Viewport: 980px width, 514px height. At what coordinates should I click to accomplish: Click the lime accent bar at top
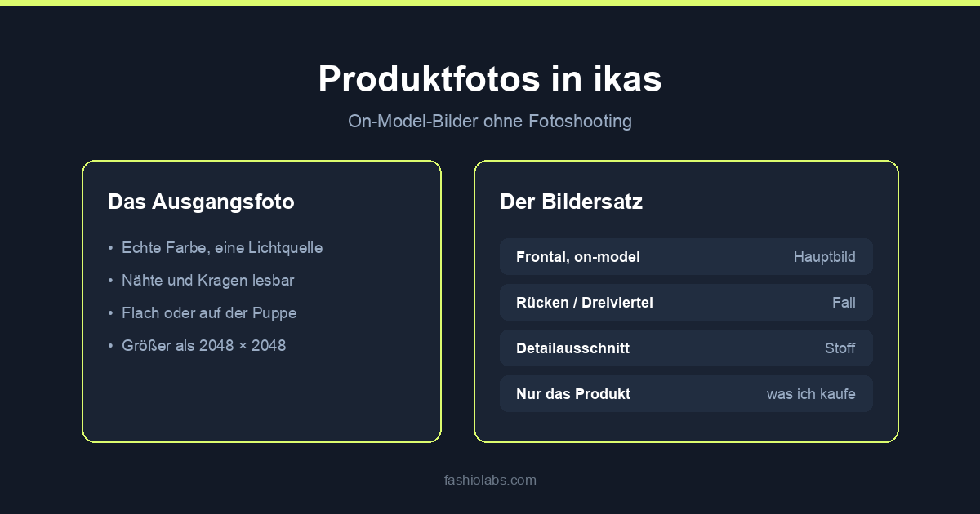click(490, 2)
